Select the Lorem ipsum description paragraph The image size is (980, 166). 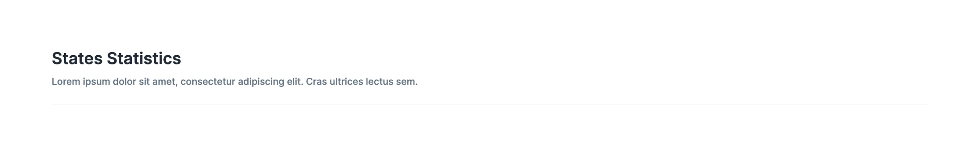coord(234,82)
